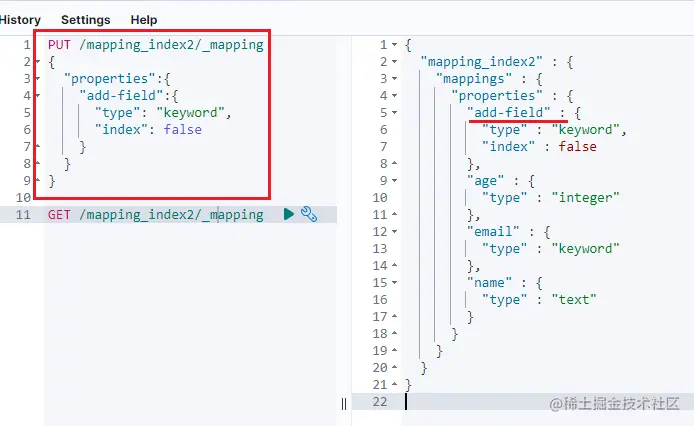Open the Settings tab

point(85,20)
